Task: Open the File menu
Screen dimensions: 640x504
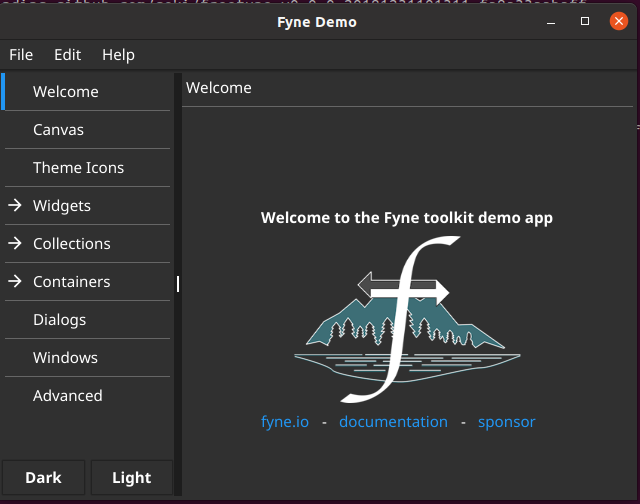Action: pyautogui.click(x=21, y=55)
